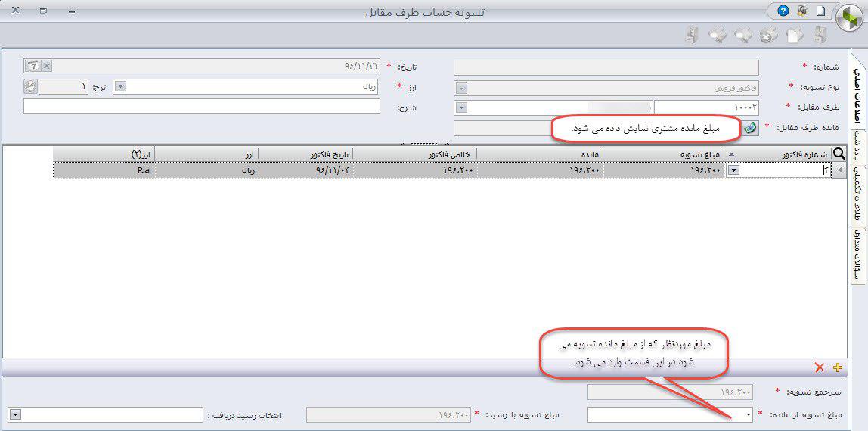The width and height of the screenshot is (868, 431).
Task: Select the مانده cell 196,200 in row
Action: coord(540,170)
